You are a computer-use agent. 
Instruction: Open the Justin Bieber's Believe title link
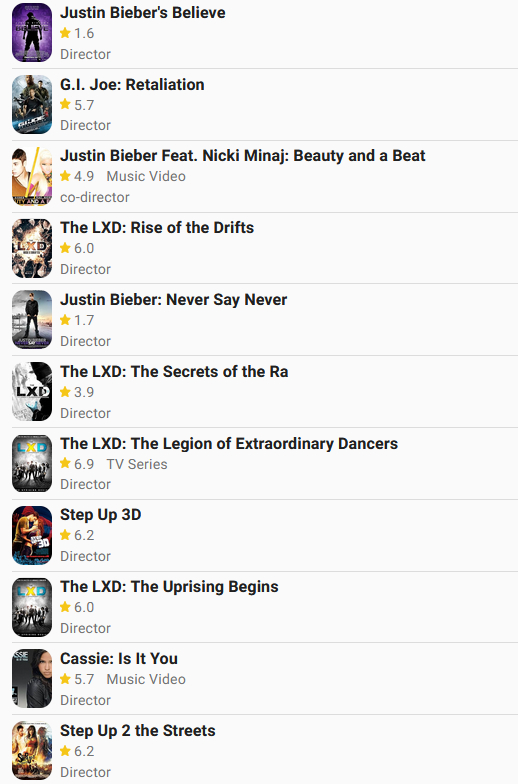coord(142,12)
